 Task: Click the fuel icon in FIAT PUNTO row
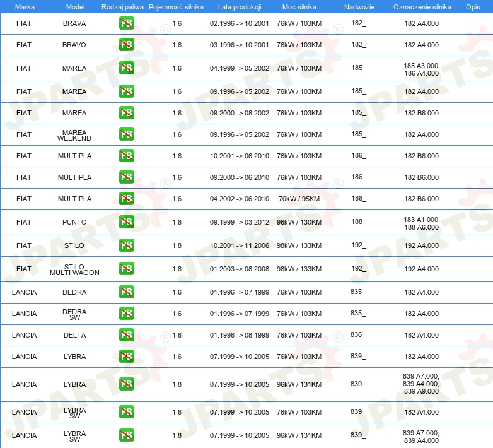pos(126,221)
